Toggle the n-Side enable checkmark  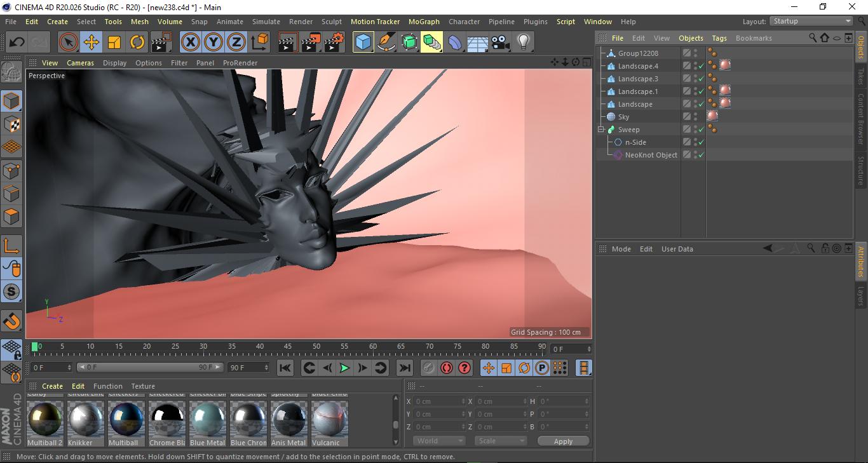point(702,142)
